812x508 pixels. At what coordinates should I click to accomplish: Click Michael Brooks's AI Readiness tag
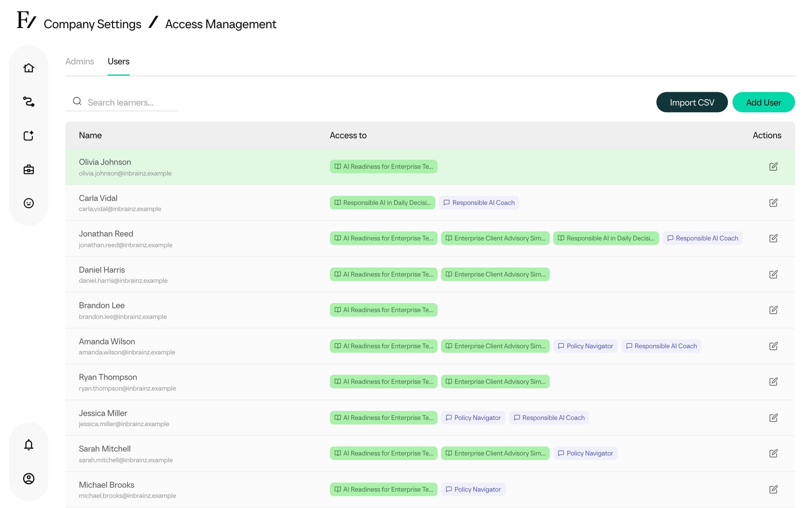(383, 489)
